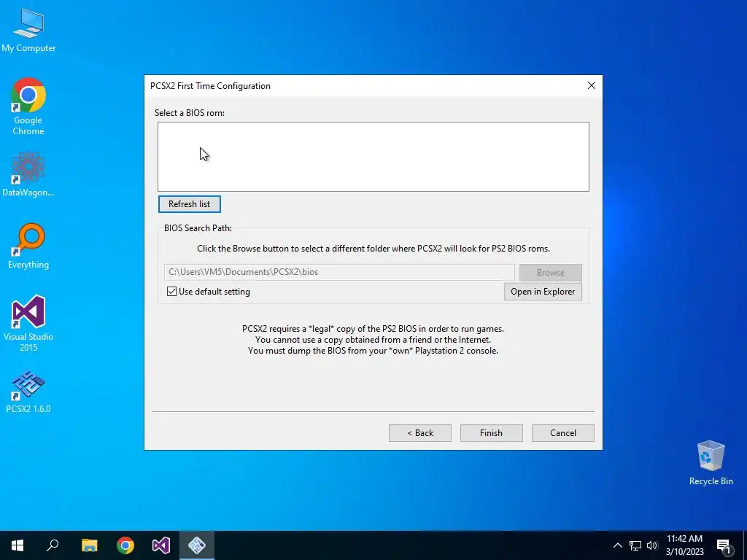
Task: Select DataWagon desktop shortcut
Action: pyautogui.click(x=28, y=174)
